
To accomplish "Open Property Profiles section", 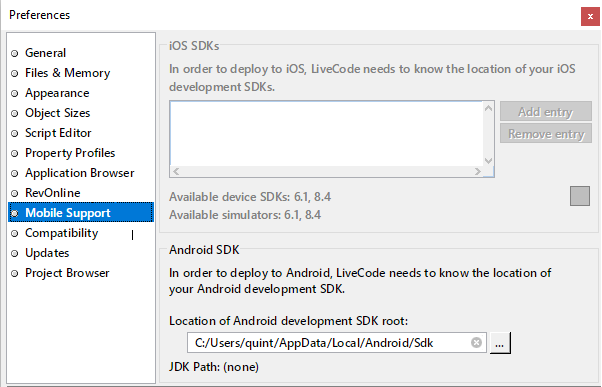I will tap(70, 153).
